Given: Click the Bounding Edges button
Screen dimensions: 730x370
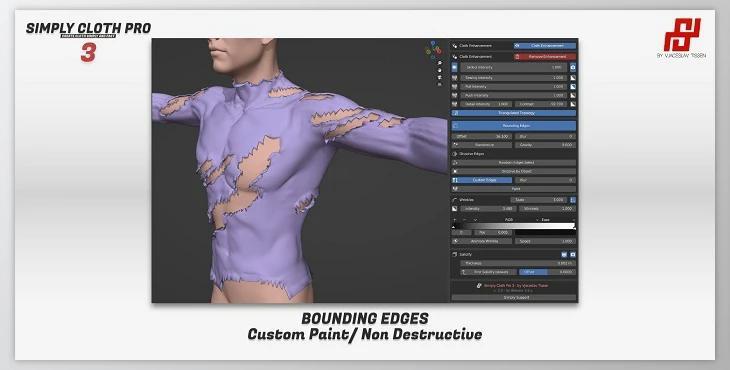Looking at the screenshot, I should tap(514, 126).
